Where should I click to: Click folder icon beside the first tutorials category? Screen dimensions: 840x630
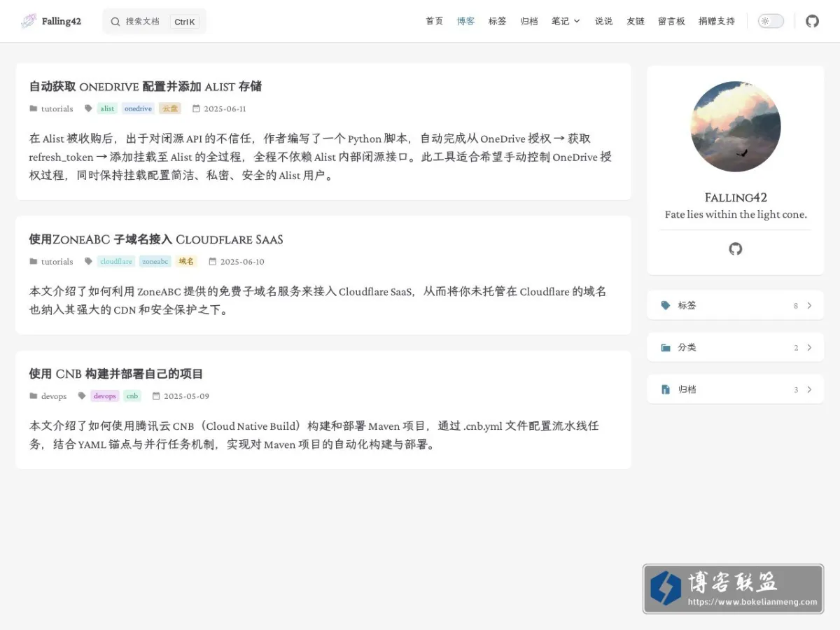click(34, 108)
